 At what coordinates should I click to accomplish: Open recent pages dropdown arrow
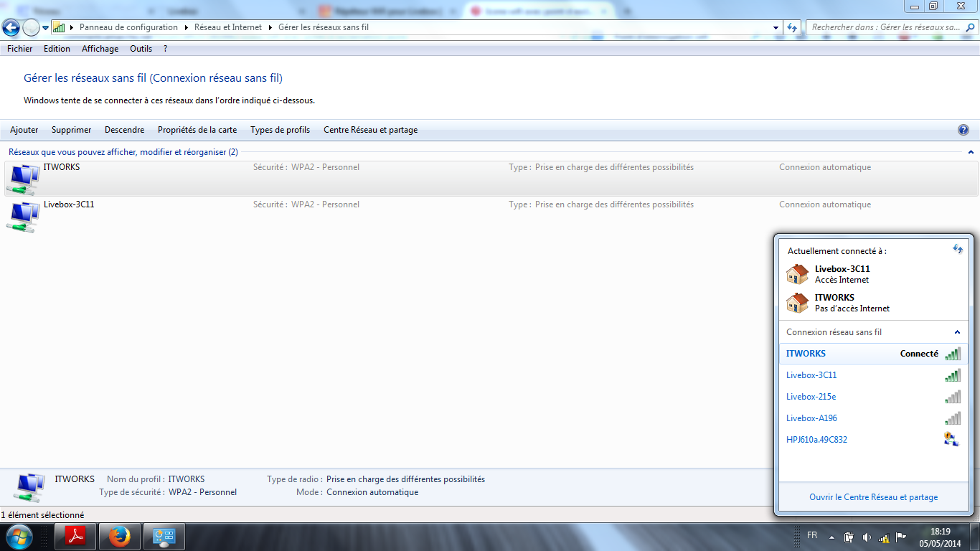click(x=45, y=27)
